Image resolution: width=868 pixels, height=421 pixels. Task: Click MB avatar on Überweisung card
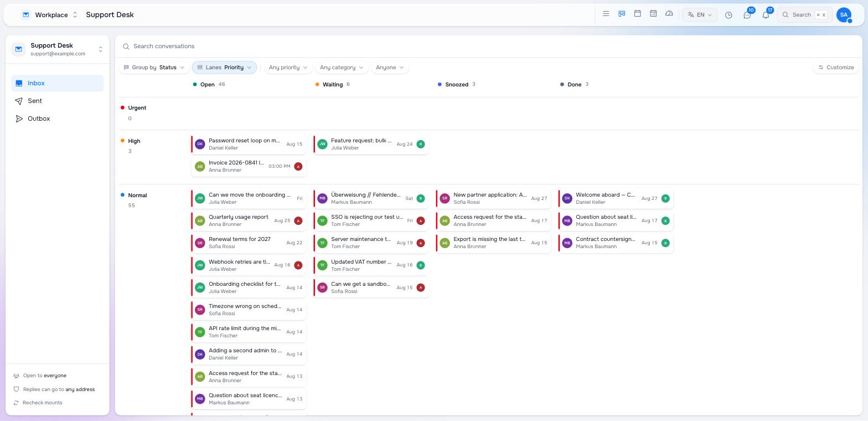[322, 198]
